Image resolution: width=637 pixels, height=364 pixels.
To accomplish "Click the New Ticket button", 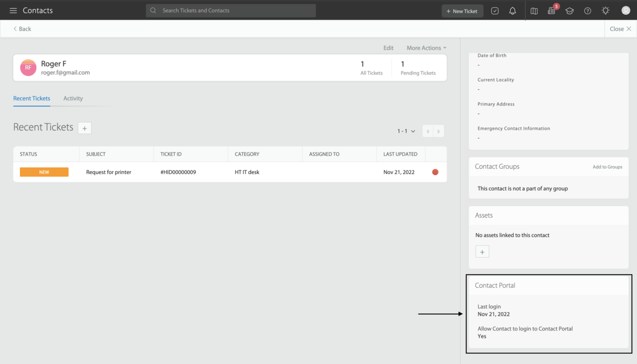I will point(462,11).
